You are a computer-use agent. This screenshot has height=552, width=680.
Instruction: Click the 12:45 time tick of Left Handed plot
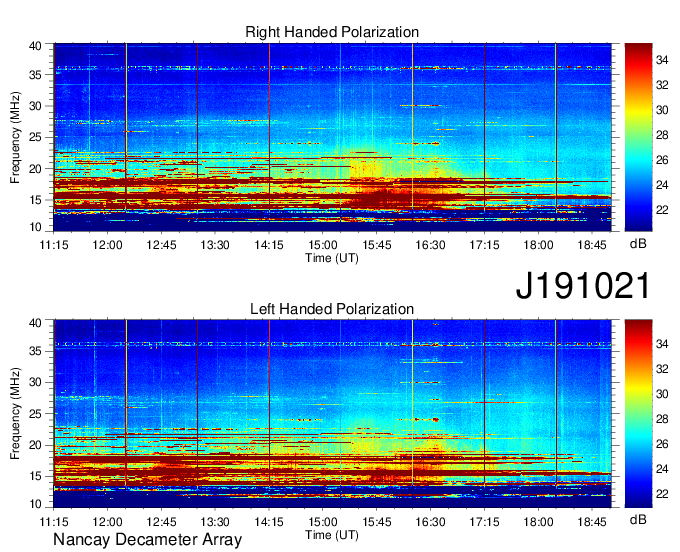[161, 522]
